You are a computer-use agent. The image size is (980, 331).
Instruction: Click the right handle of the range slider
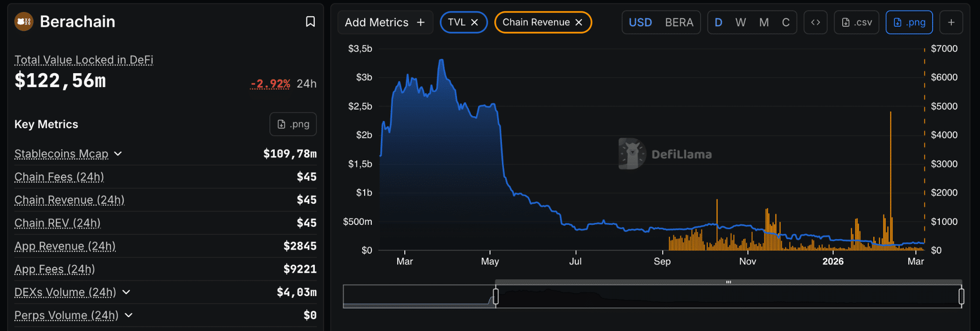click(x=961, y=297)
